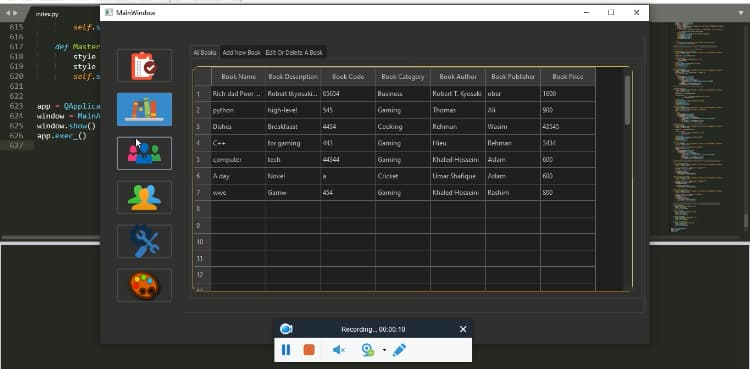Select the 'A day' book name cell
Image resolution: width=750 pixels, height=369 pixels.
click(238, 176)
